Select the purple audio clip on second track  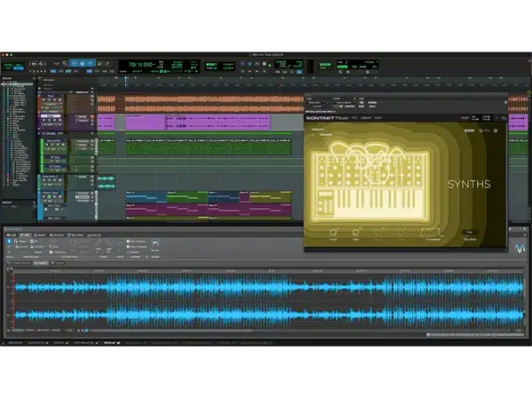point(218,122)
